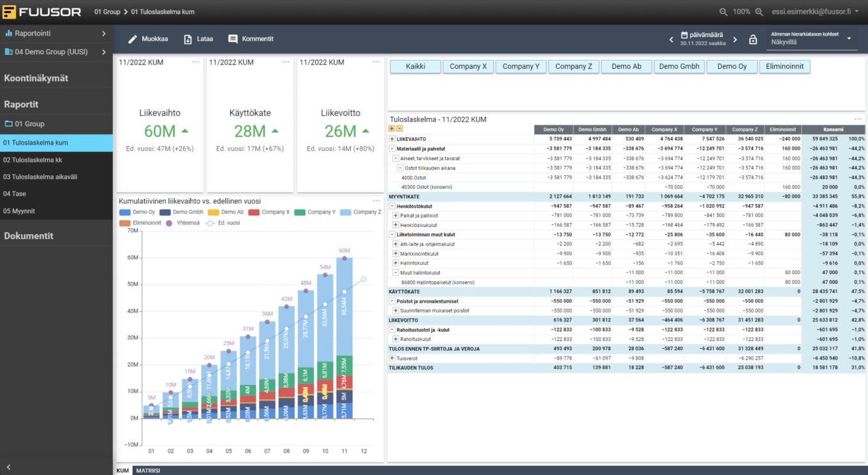
Task: Collapse the Henkilöstökulut row
Action: coord(393,206)
